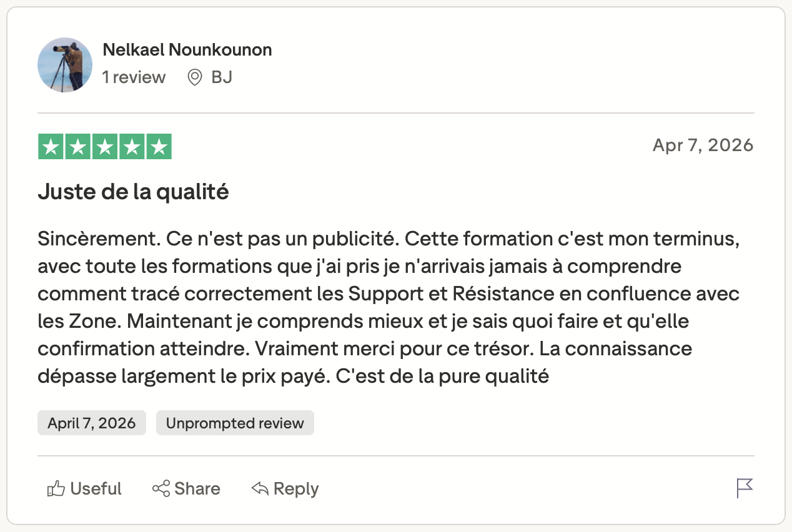Click the "1 review" count
The height and width of the screenshot is (532, 792).
click(134, 77)
